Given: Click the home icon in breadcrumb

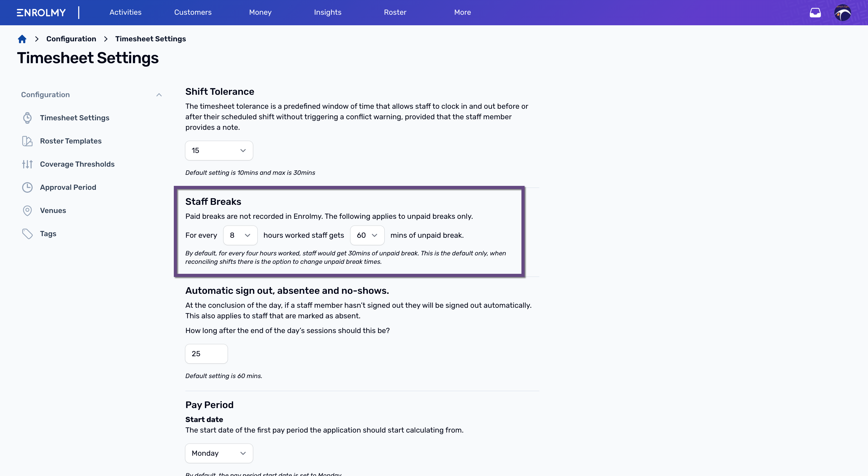Looking at the screenshot, I should click(x=22, y=39).
